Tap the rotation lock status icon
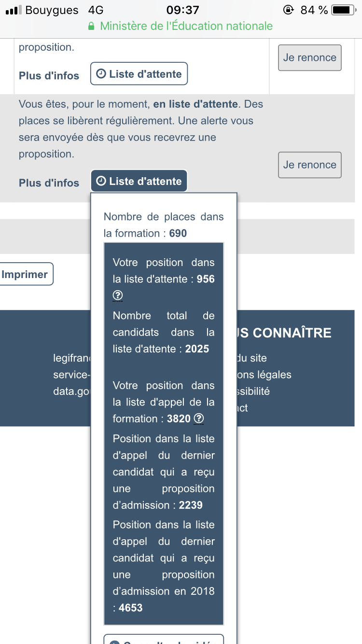Viewport: 362px width, 644px height. (x=289, y=10)
